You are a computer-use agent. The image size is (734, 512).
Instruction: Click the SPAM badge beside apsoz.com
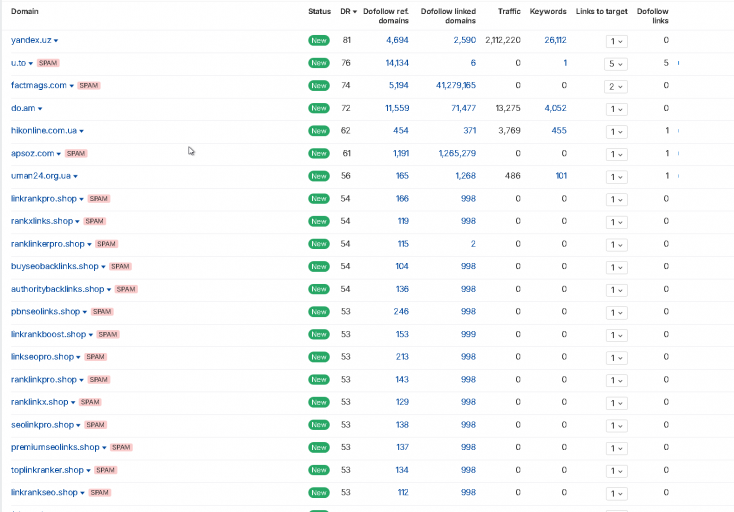(76, 154)
